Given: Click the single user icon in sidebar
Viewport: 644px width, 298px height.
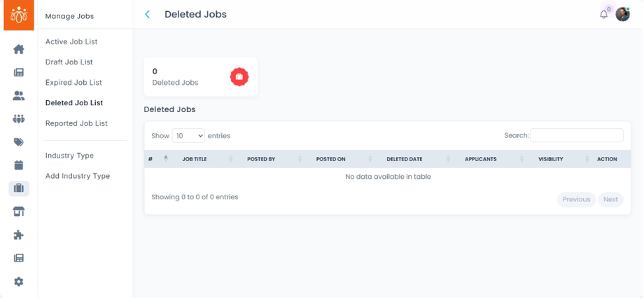Looking at the screenshot, I should [x=19, y=95].
